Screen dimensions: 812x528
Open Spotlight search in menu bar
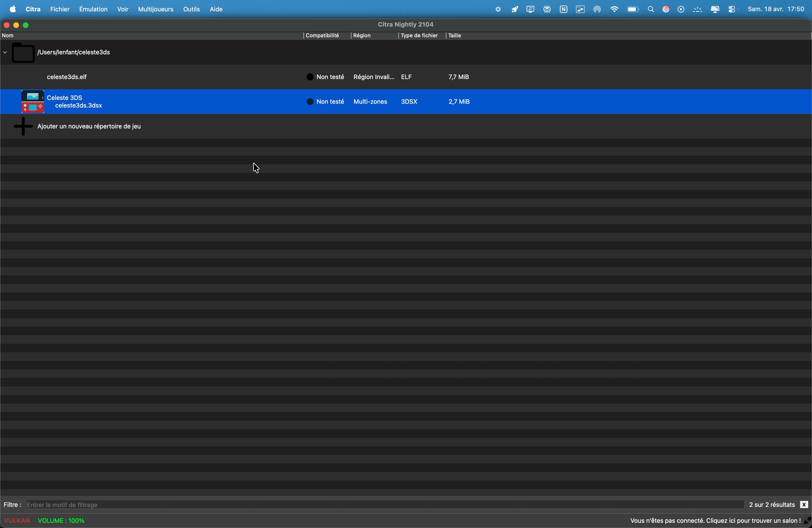click(650, 9)
